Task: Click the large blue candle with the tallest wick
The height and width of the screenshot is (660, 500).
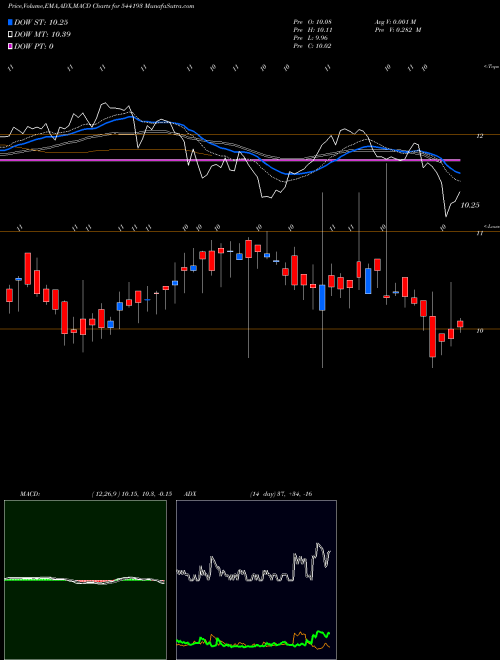Action: coord(322,298)
